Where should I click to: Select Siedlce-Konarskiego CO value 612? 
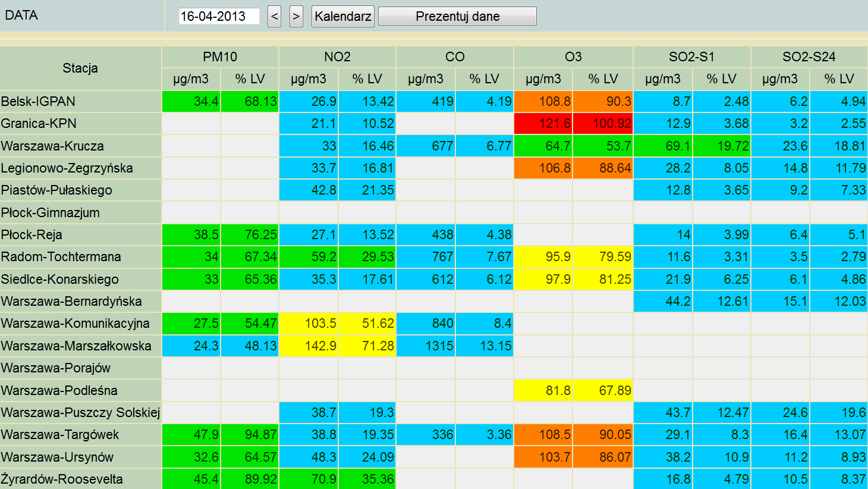[426, 279]
